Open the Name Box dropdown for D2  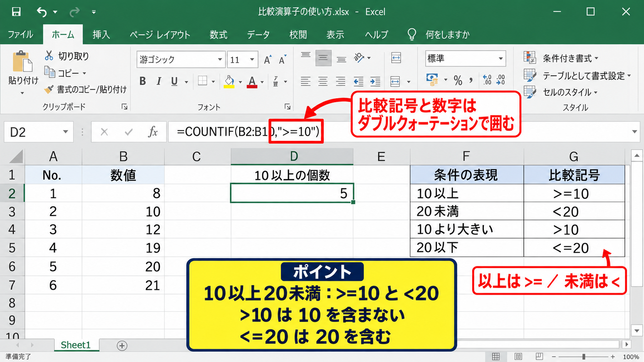[x=65, y=132]
